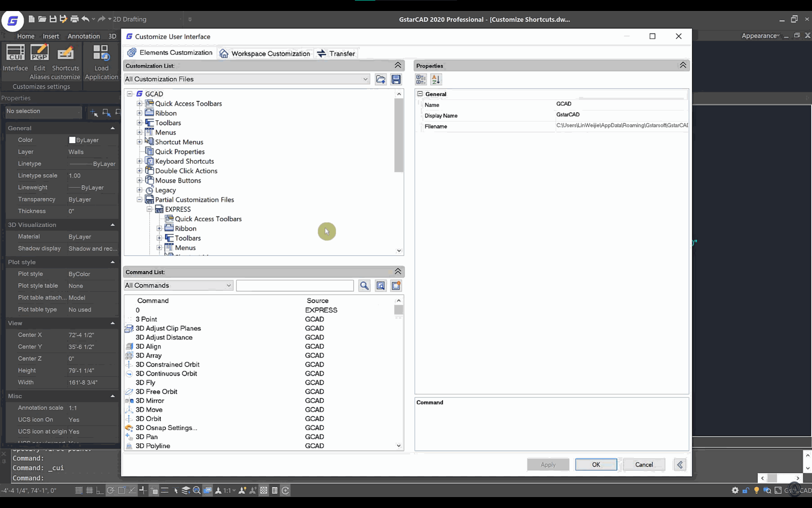Switch Properties panel to alphabetical sorting
812x508 pixels.
pos(436,79)
